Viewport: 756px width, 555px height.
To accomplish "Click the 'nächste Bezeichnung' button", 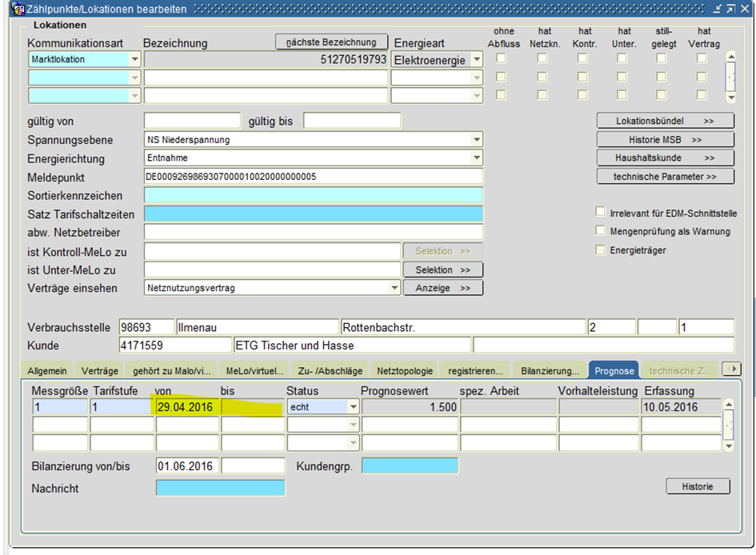I will point(331,42).
